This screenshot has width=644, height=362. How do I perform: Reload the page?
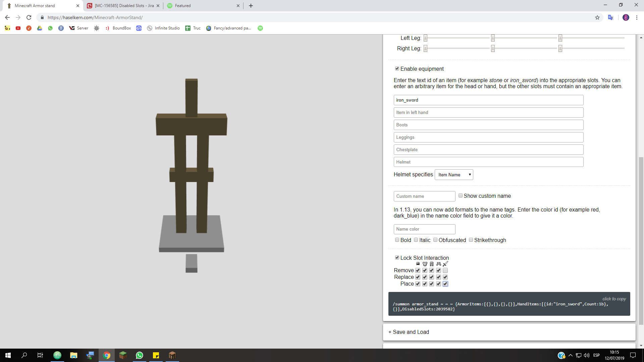click(29, 17)
